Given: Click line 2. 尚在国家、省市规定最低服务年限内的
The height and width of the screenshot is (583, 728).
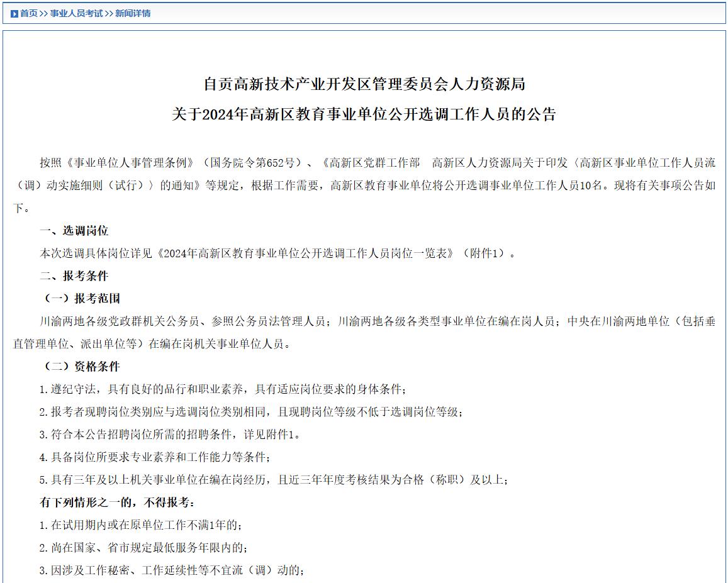Looking at the screenshot, I should [x=143, y=548].
